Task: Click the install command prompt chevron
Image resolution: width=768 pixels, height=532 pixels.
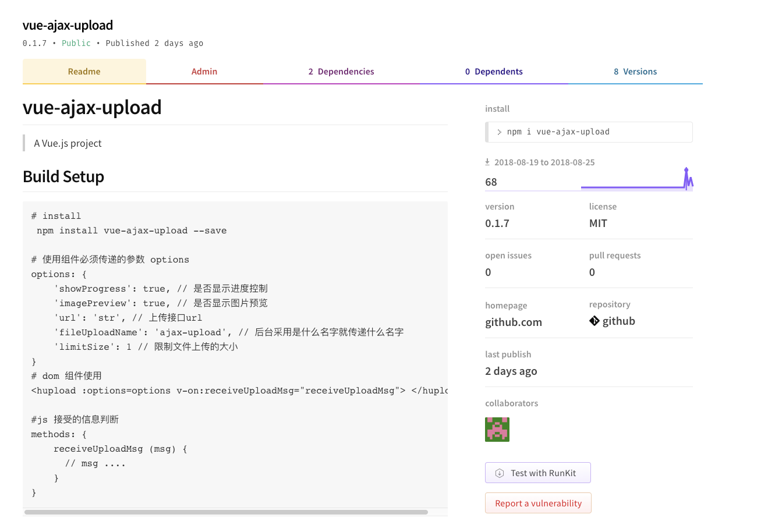Action: coord(500,132)
